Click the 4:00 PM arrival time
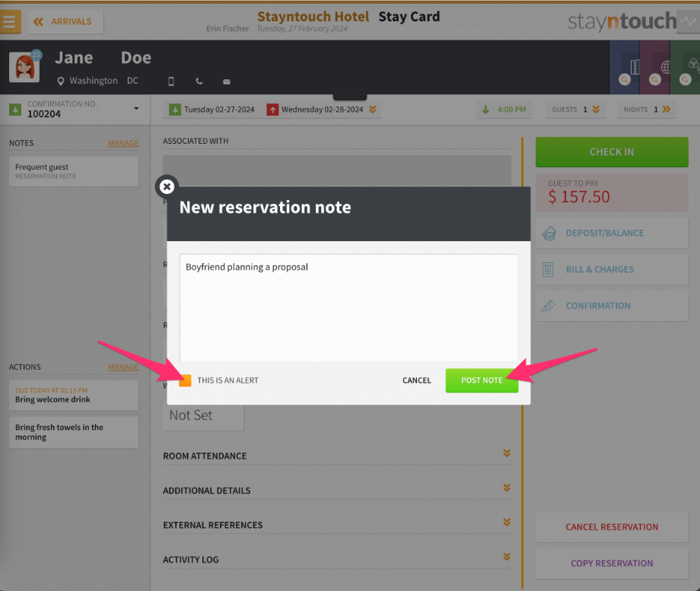 point(505,110)
